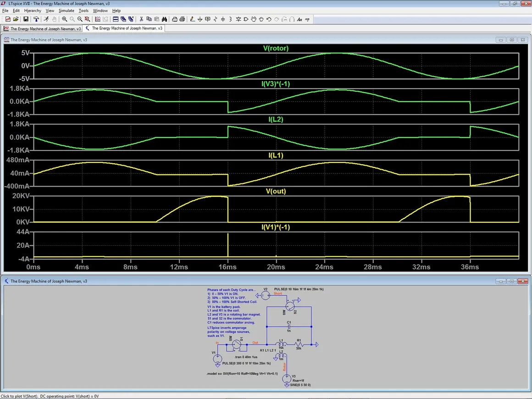Viewport: 532px width, 399px height.
Task: Switch to the first waveform document tab
Action: [x=42, y=28]
